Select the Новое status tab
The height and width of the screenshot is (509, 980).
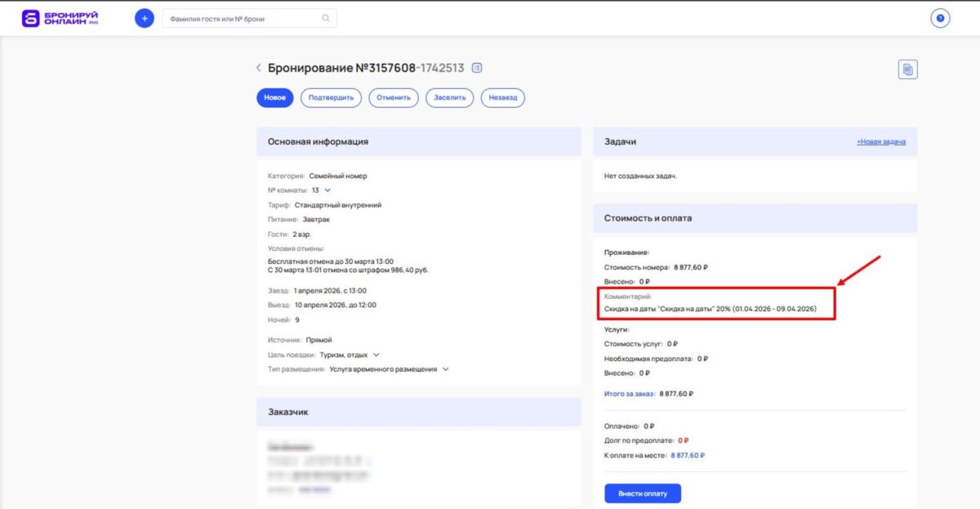coord(274,97)
